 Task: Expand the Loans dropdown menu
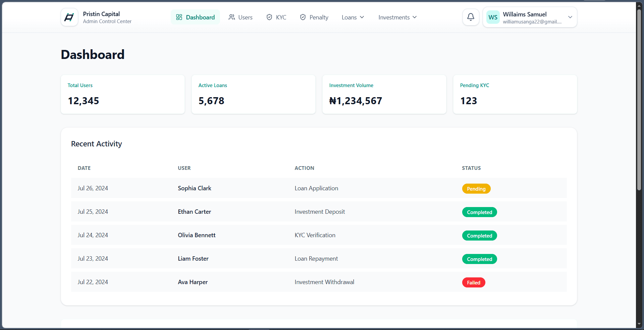(x=353, y=17)
